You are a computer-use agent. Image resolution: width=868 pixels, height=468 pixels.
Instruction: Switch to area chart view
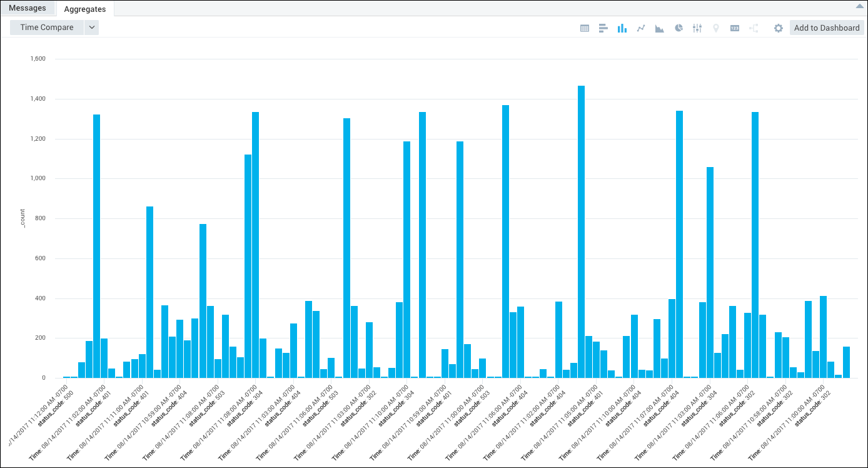tap(660, 28)
